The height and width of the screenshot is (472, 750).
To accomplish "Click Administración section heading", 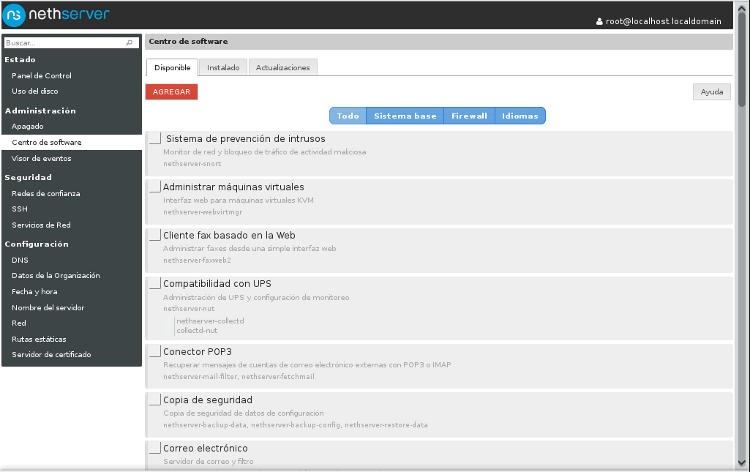I will 40,110.
